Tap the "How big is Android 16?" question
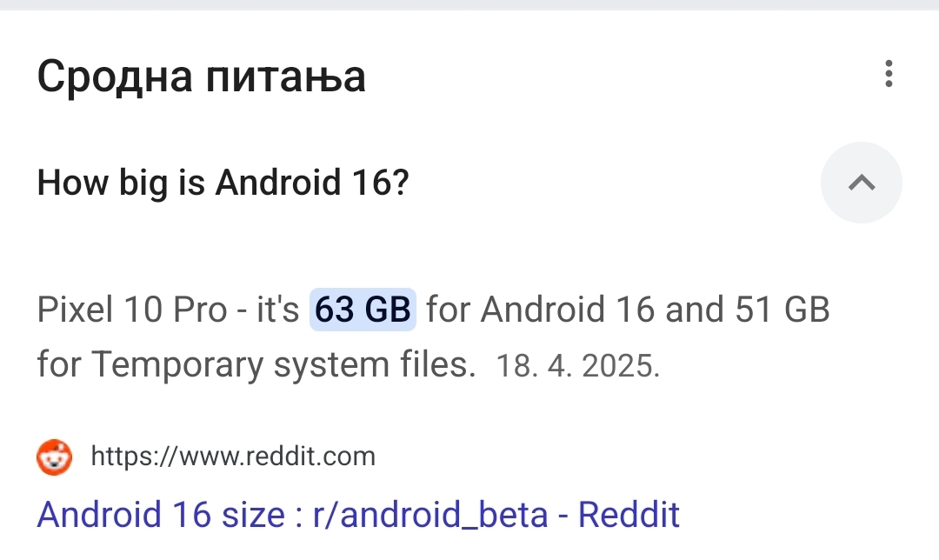Image resolution: width=939 pixels, height=560 pixels. 223,183
